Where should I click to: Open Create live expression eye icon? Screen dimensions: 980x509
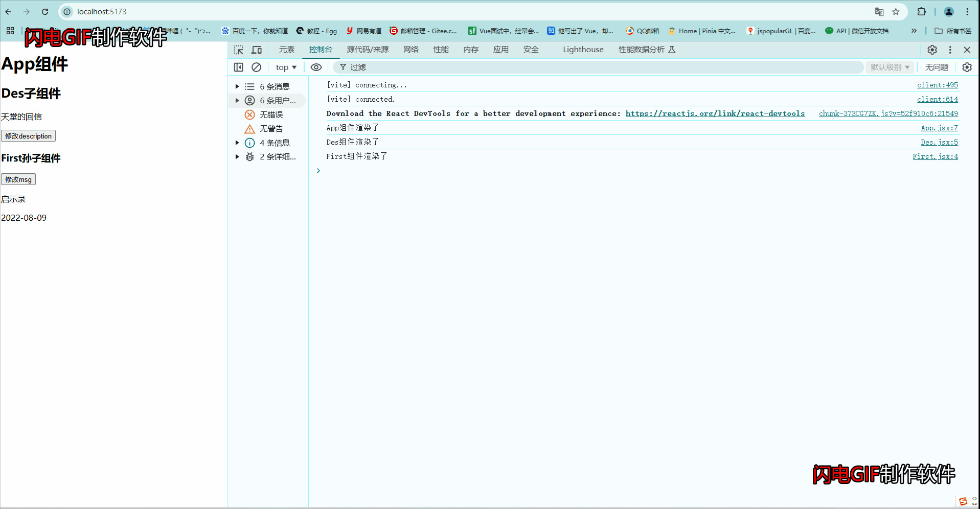pyautogui.click(x=316, y=67)
